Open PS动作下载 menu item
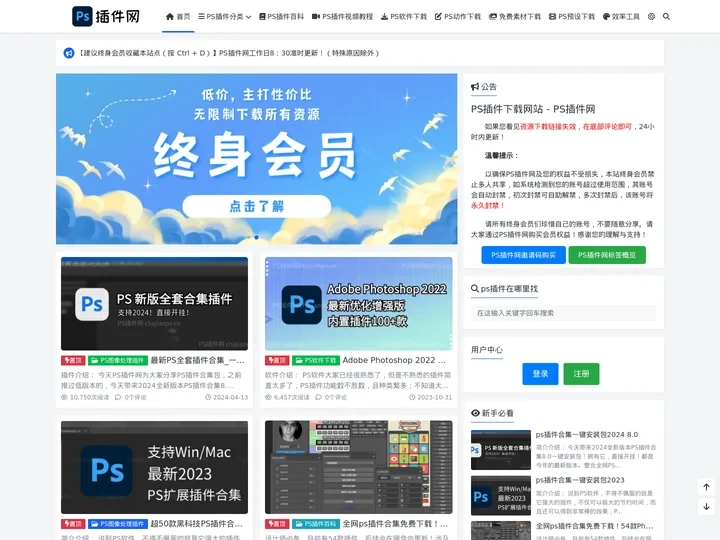The width and height of the screenshot is (720, 540). pos(458,17)
